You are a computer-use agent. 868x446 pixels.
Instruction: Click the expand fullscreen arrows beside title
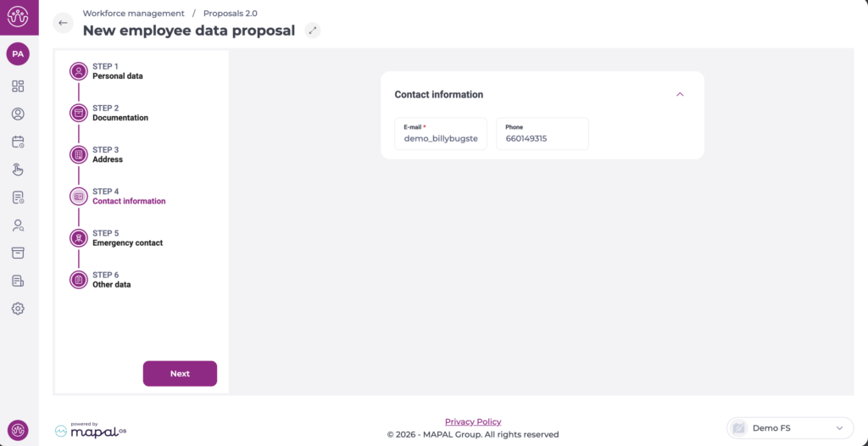[x=313, y=31]
